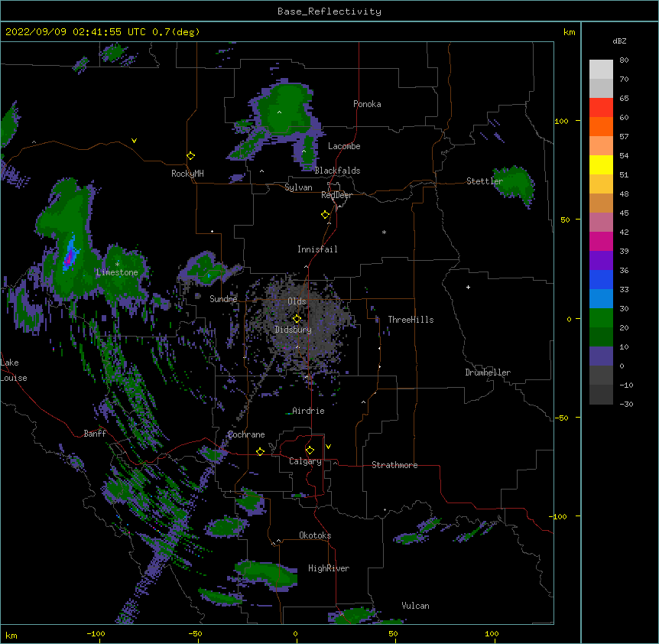Screen dimensions: 659x644
Task: Select the yellow 51-54 dBZ legend swatch
Action: click(601, 164)
